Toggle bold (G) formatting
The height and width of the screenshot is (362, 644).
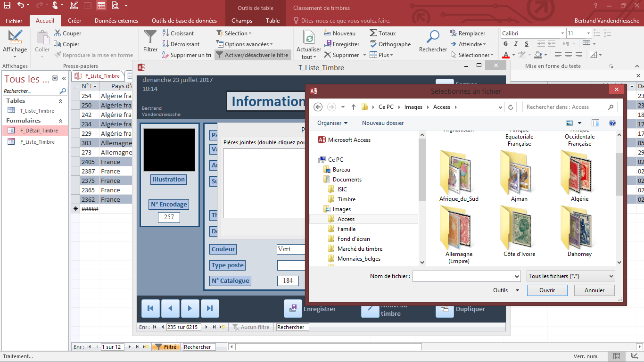(505, 44)
